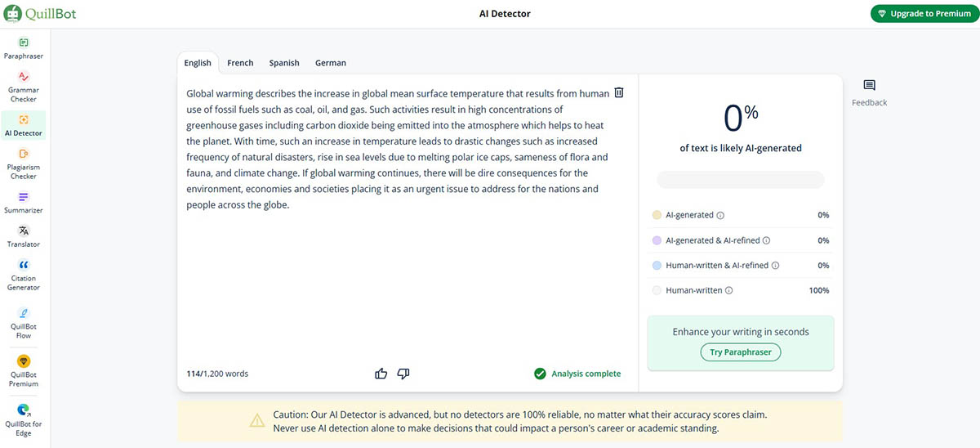980x448 pixels.
Task: Open the Summarizer tool
Action: coord(24,202)
